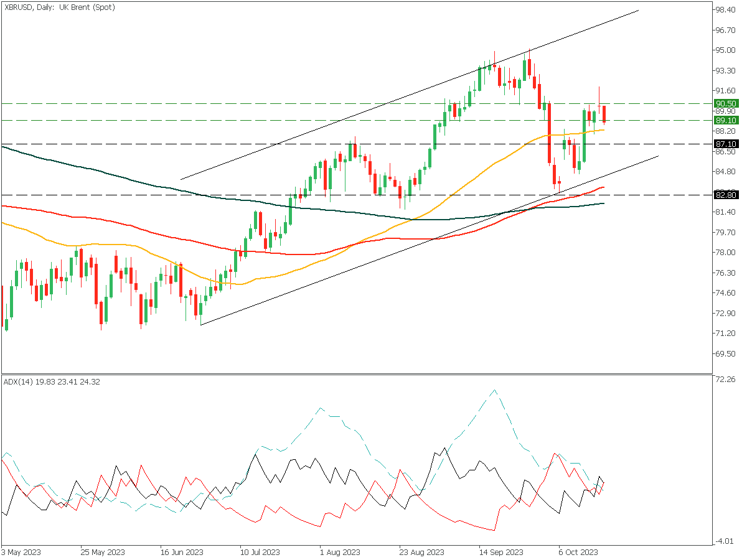The image size is (747, 560).
Task: Click the latest red candle on the chart
Action: 604,114
